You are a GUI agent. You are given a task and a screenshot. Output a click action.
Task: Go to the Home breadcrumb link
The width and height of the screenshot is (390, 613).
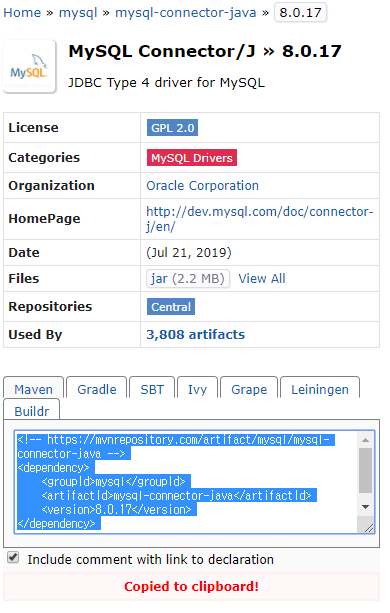22,13
